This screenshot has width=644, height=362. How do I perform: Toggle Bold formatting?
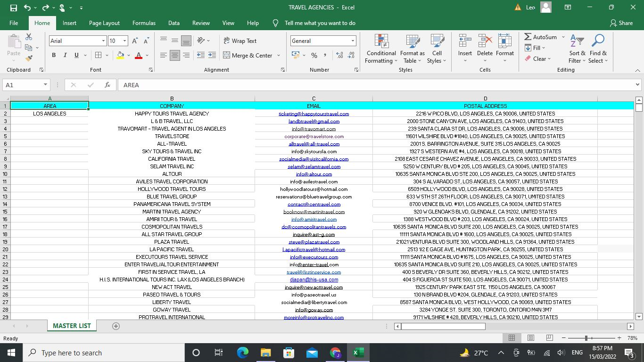tap(54, 55)
